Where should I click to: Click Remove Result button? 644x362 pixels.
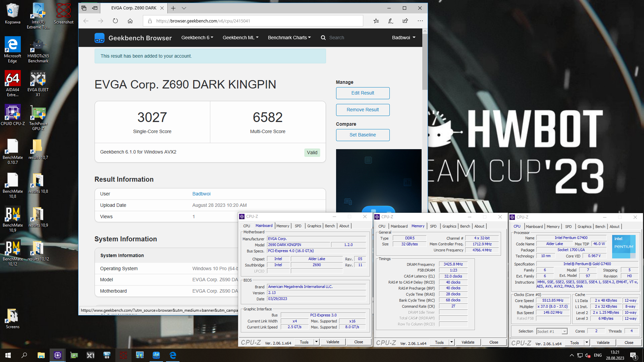[363, 110]
